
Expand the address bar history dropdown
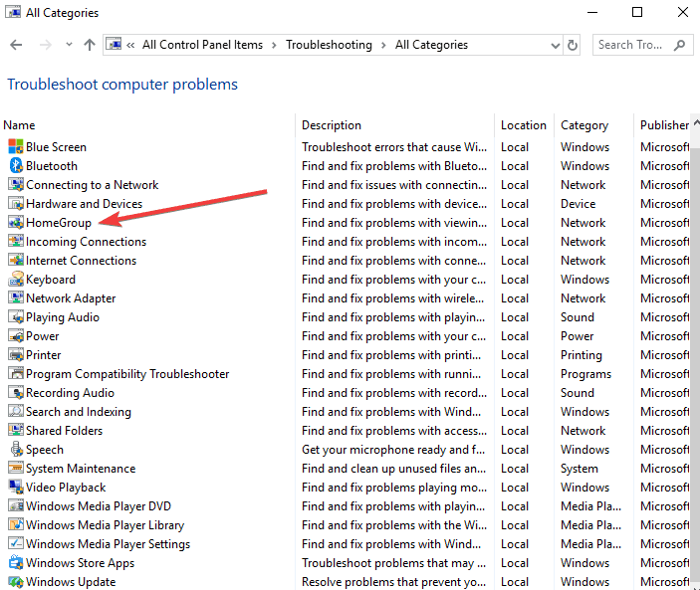point(555,45)
